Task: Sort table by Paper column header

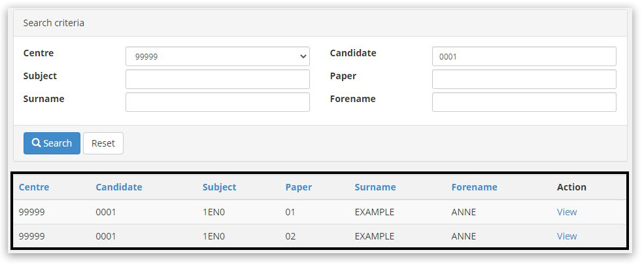Action: click(x=298, y=187)
